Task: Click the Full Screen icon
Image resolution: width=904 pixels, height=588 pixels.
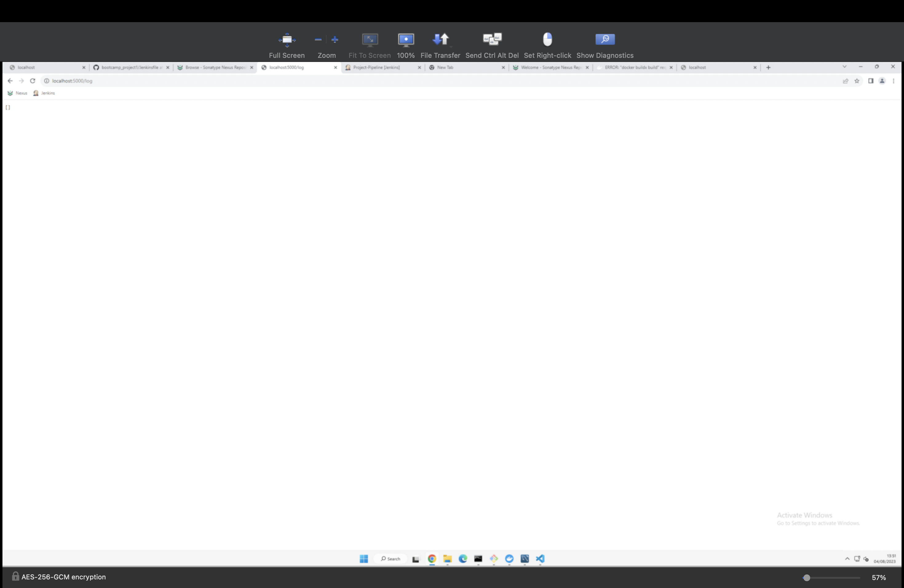Action: (287, 39)
